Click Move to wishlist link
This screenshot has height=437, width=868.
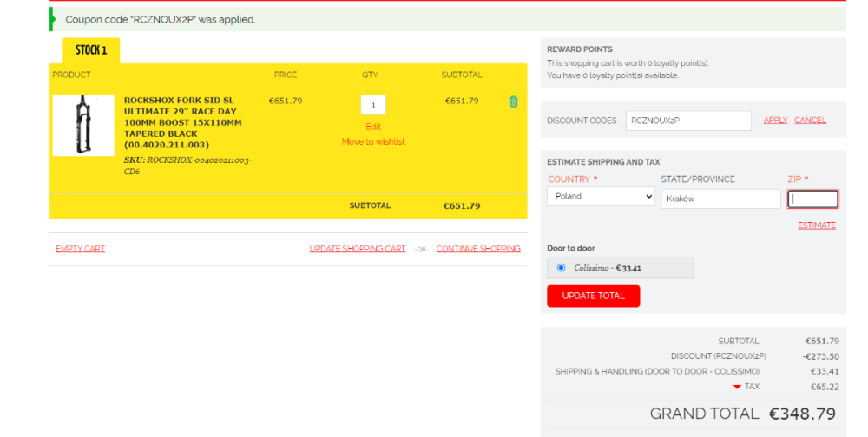pos(373,141)
